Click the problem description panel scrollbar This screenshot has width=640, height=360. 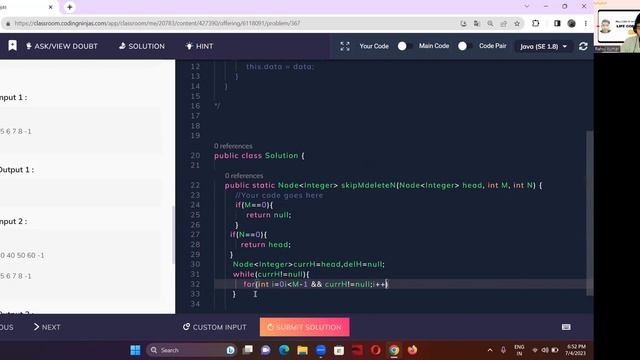pyautogui.click(x=173, y=235)
